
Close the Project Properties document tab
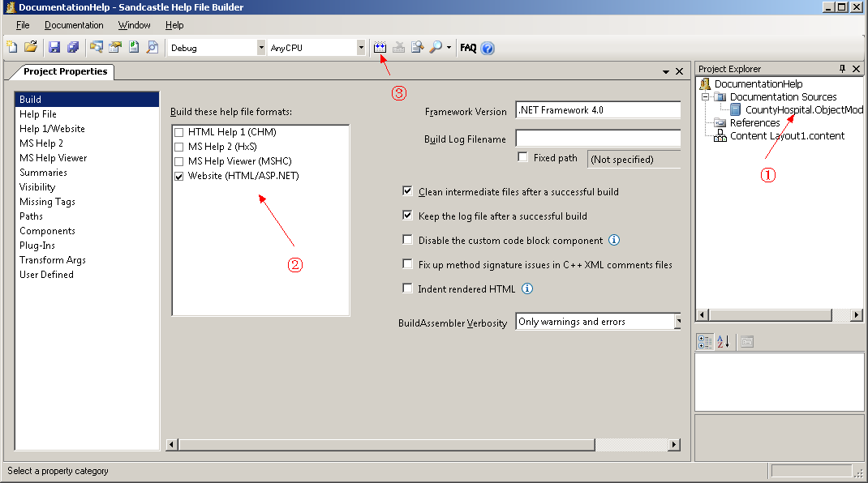tap(679, 71)
